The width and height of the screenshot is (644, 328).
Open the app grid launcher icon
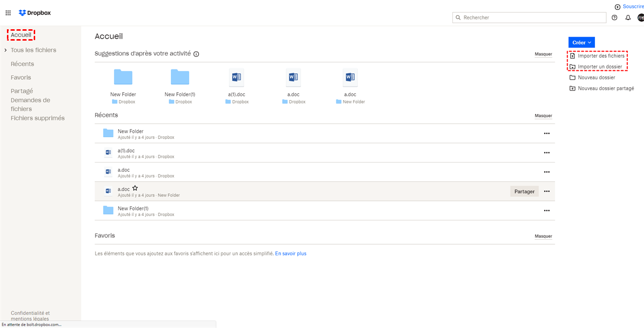8,13
